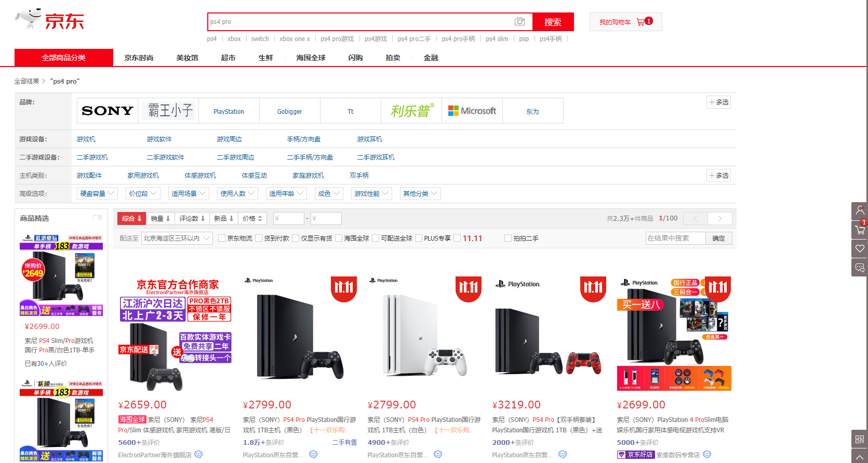Check the 拍拍二手 option

coord(508,239)
